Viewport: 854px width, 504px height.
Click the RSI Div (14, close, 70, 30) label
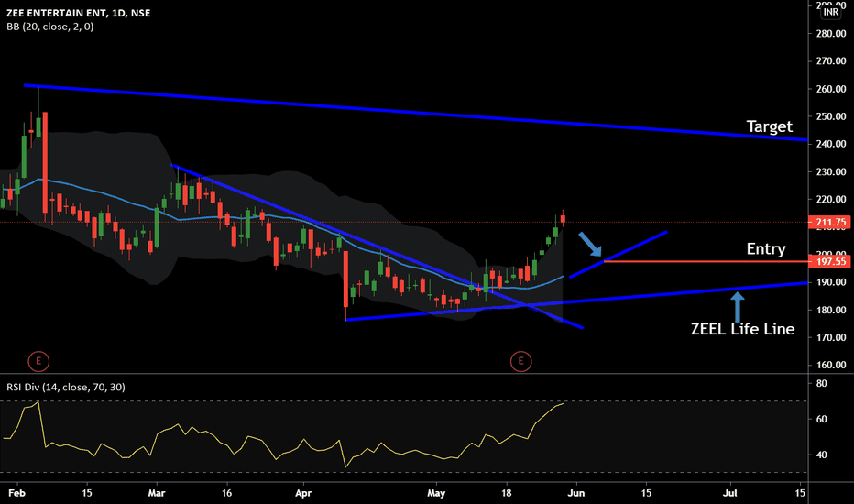(66, 388)
